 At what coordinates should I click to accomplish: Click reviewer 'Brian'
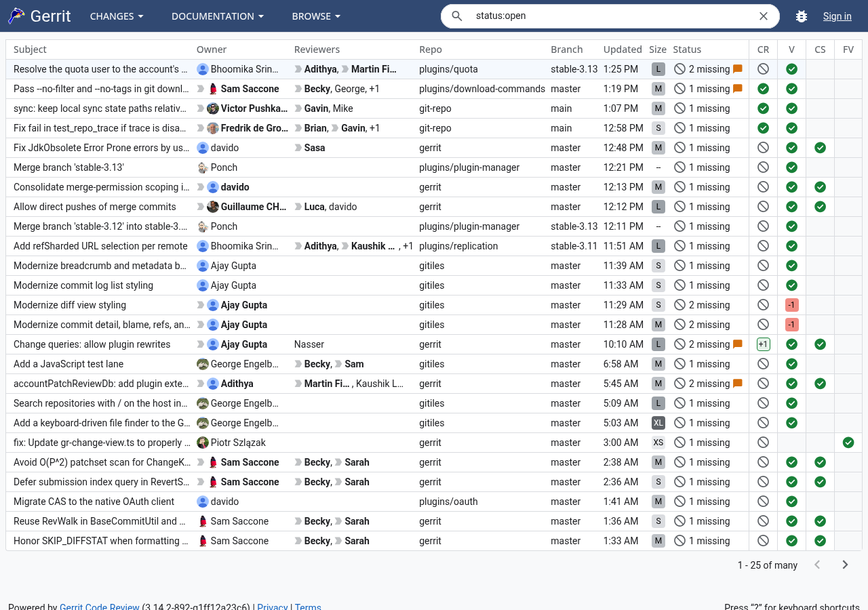(x=315, y=128)
